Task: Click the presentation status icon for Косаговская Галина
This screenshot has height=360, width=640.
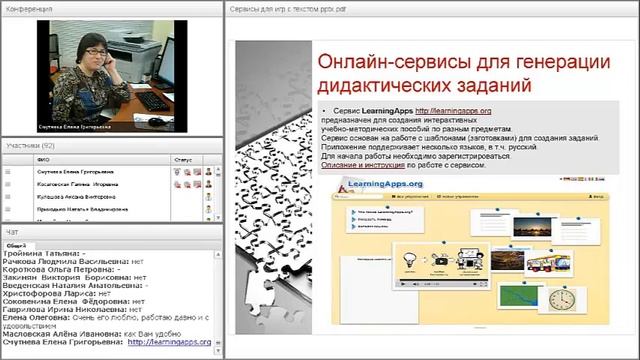Action: pos(197,184)
